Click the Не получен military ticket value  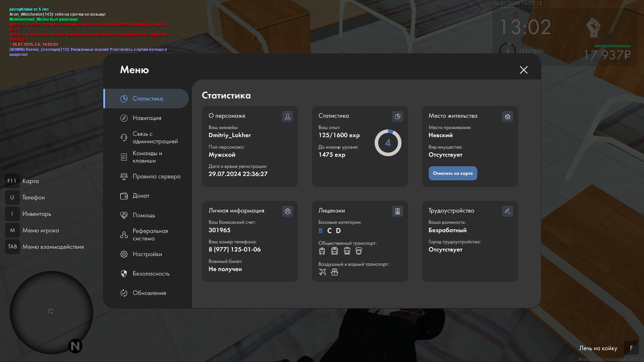pyautogui.click(x=225, y=269)
